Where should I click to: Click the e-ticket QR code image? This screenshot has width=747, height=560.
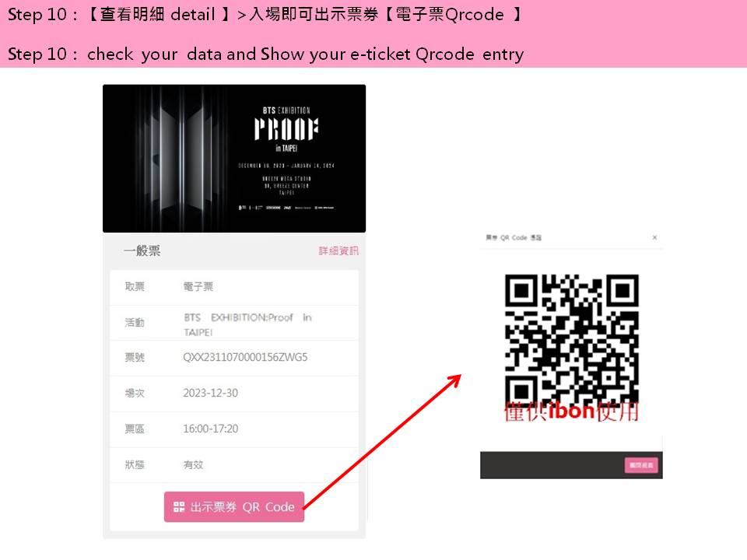click(x=572, y=340)
